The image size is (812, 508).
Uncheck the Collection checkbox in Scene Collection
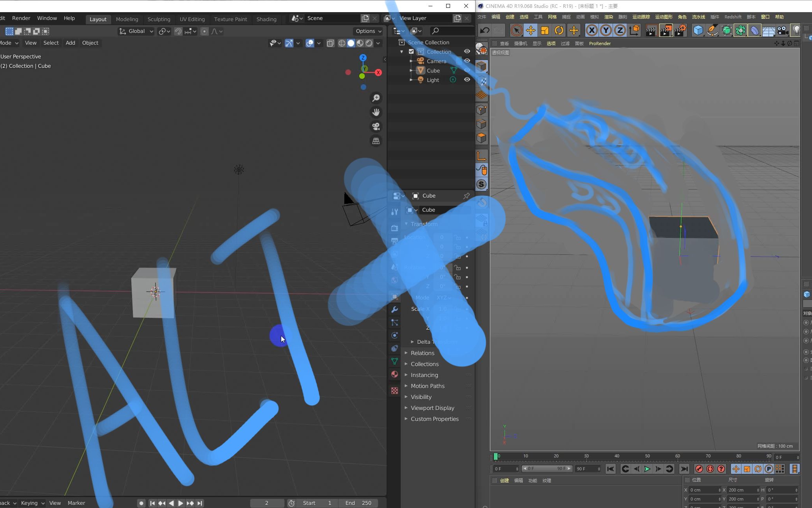click(x=411, y=51)
